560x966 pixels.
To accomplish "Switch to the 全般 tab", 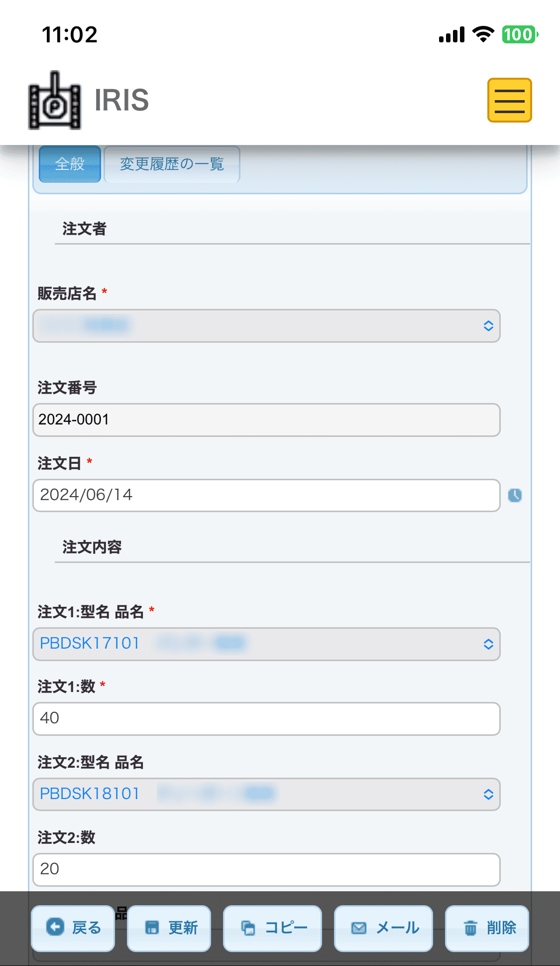I will [70, 164].
